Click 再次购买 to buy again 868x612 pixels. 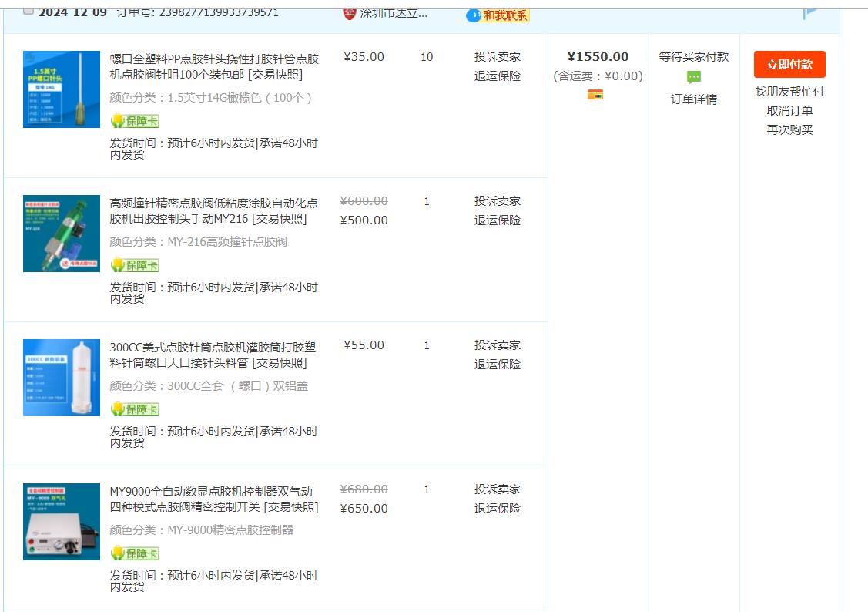tap(789, 130)
